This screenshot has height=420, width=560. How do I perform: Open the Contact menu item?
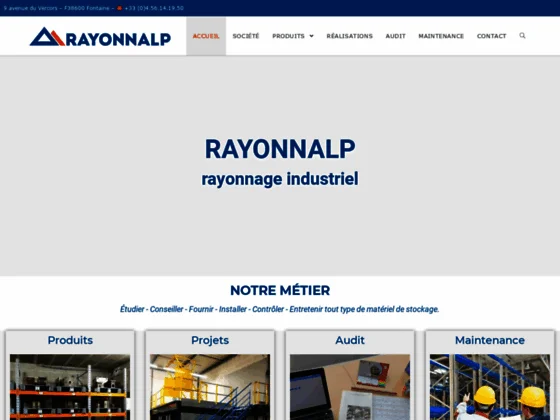pyautogui.click(x=491, y=36)
